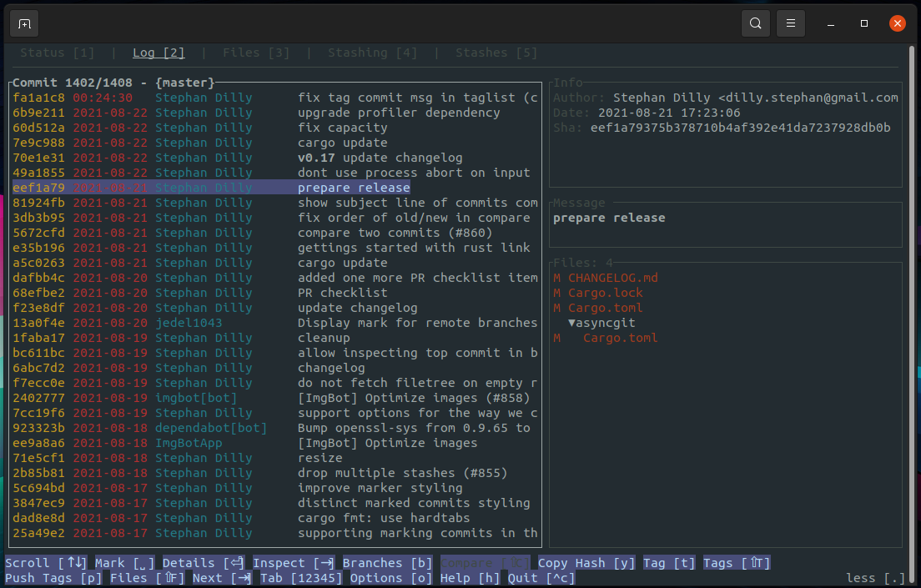Screen dimensions: 921x588
Task: Select commit f23e8df update changelog
Action: coord(275,308)
